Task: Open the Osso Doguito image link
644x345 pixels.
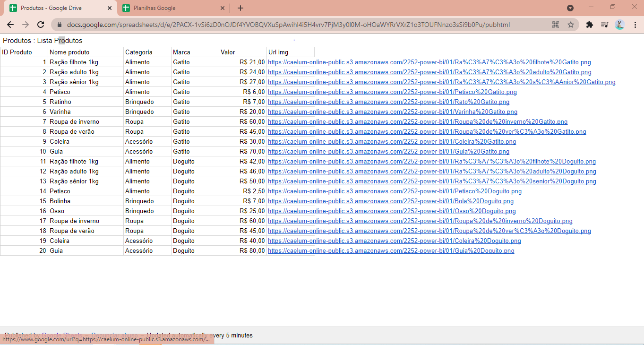Action: pos(392,211)
